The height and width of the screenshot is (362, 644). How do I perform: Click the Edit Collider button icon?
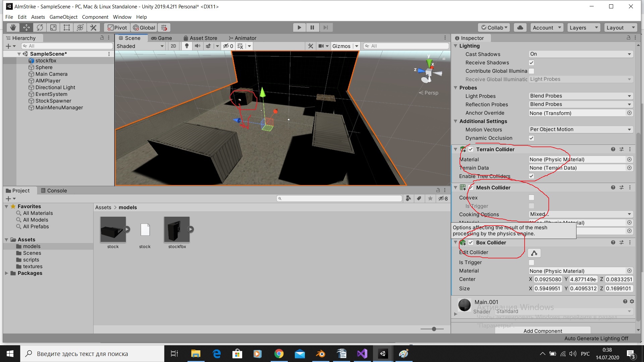pos(534,253)
